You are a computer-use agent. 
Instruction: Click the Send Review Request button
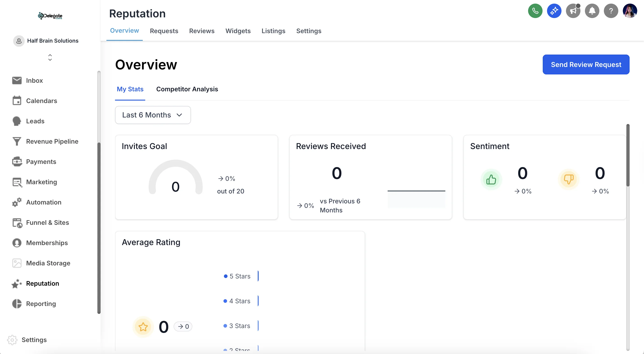tap(586, 64)
